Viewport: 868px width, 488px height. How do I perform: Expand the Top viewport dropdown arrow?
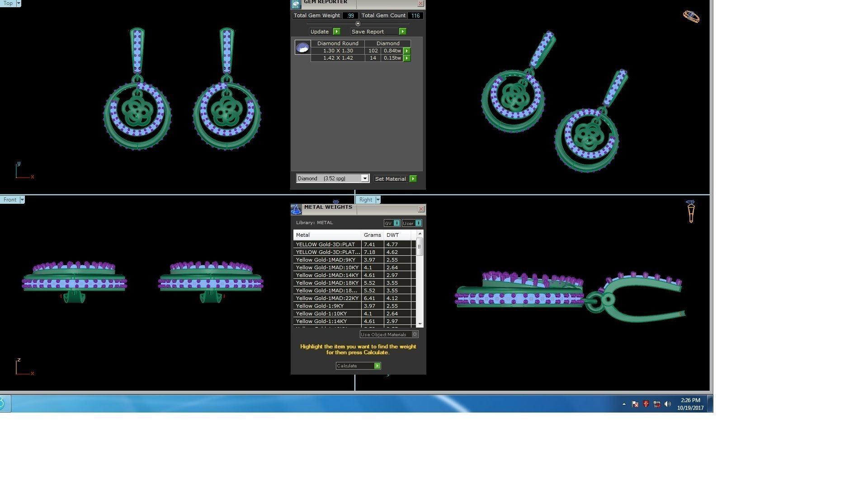(x=19, y=3)
